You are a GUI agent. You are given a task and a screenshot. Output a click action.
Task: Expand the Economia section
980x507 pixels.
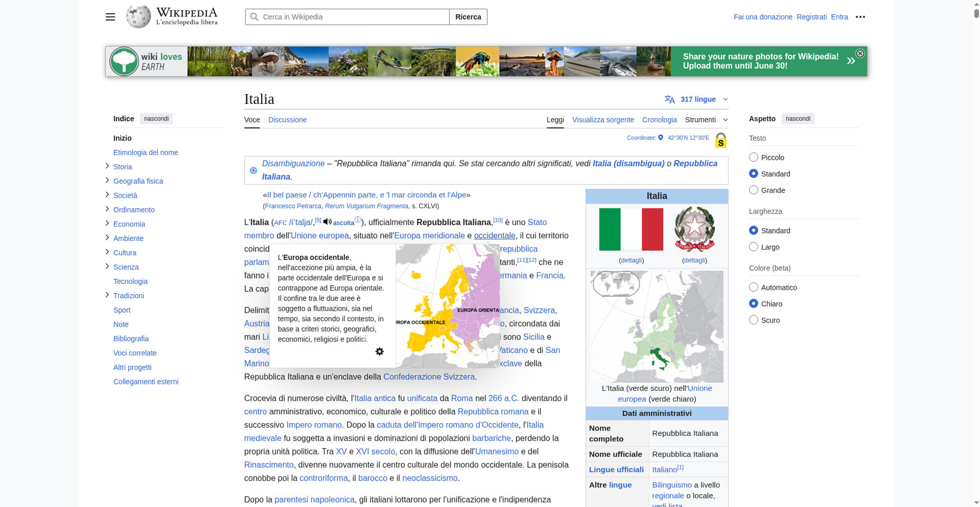point(107,224)
